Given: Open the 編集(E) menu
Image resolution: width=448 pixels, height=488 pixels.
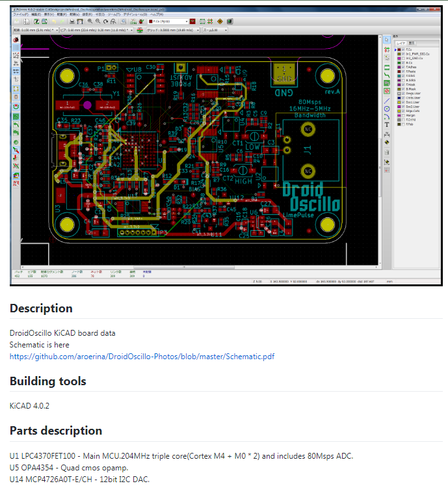Looking at the screenshot, I should coord(36,14).
